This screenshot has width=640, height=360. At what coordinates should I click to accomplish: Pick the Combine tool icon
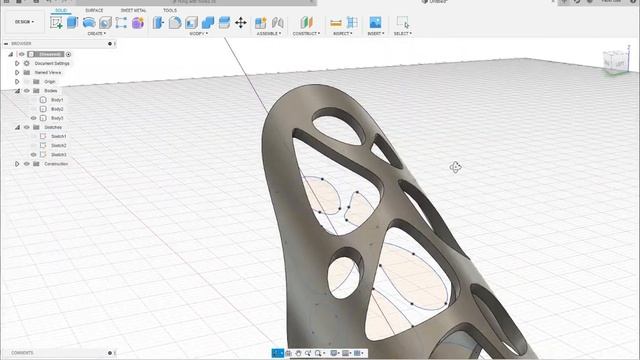(208, 22)
